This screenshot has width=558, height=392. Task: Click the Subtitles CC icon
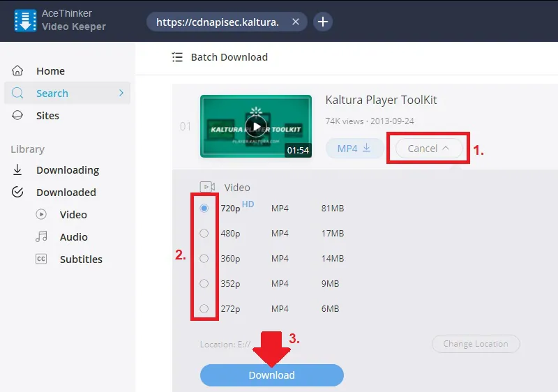coord(41,259)
